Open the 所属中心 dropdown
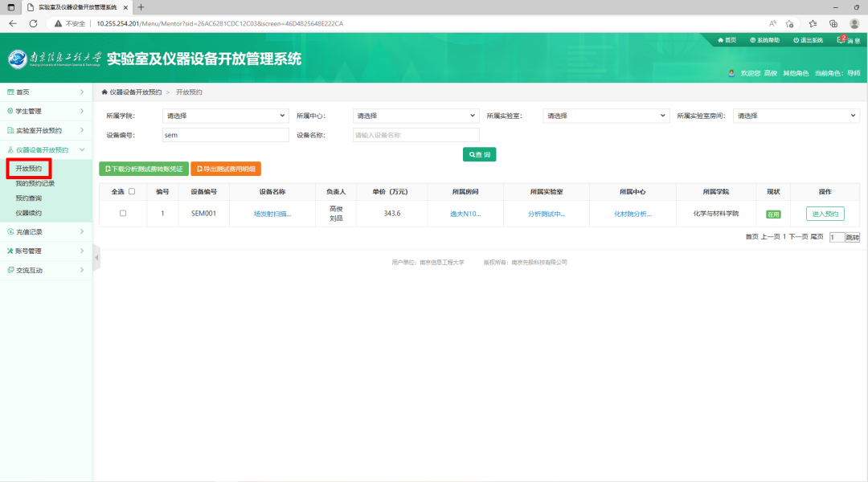This screenshot has height=482, width=868. pyautogui.click(x=416, y=116)
